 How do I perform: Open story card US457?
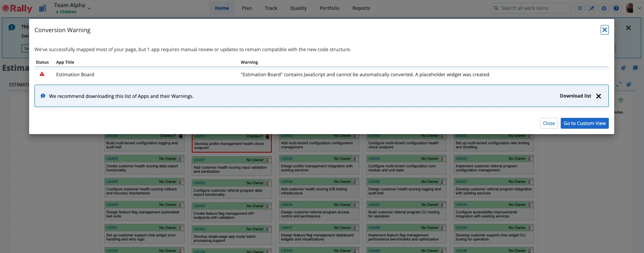(x=199, y=160)
